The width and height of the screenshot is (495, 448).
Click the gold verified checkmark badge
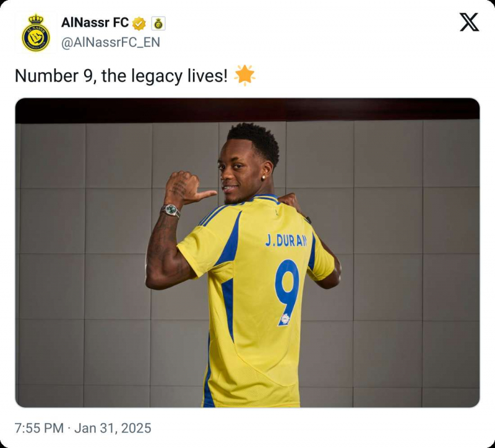point(139,24)
